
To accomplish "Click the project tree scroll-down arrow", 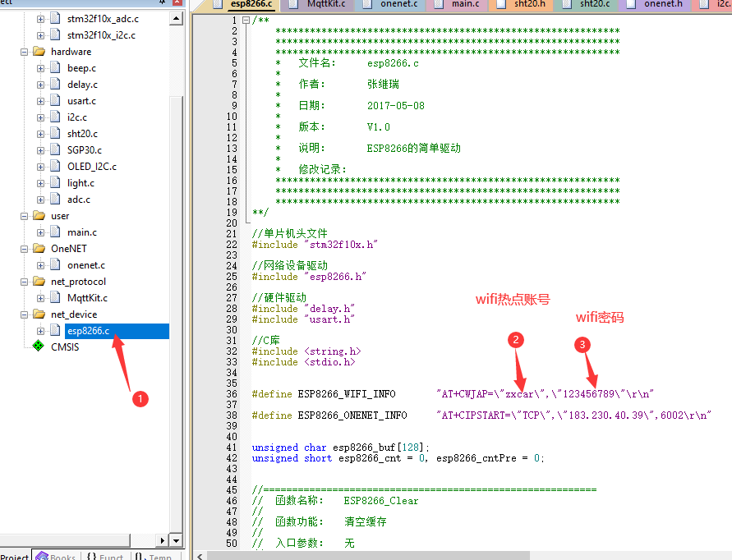I will [176, 541].
